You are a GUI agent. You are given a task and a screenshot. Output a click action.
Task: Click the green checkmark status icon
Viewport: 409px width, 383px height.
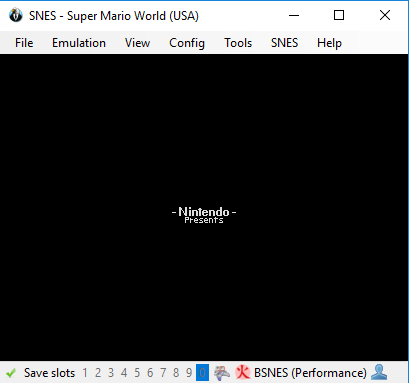tap(11, 373)
